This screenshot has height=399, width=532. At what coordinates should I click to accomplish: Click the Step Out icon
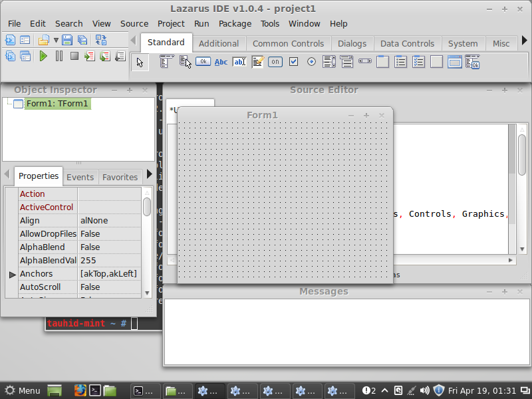point(120,56)
